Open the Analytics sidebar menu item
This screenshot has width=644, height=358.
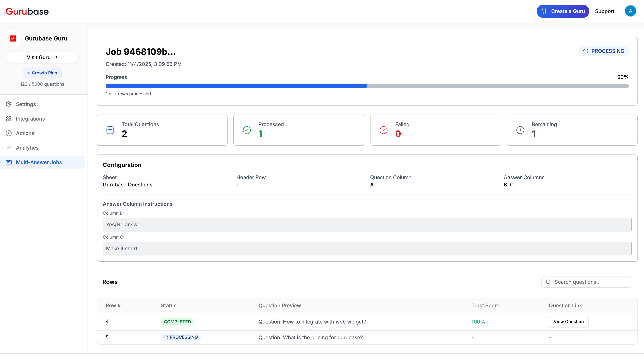tap(27, 148)
